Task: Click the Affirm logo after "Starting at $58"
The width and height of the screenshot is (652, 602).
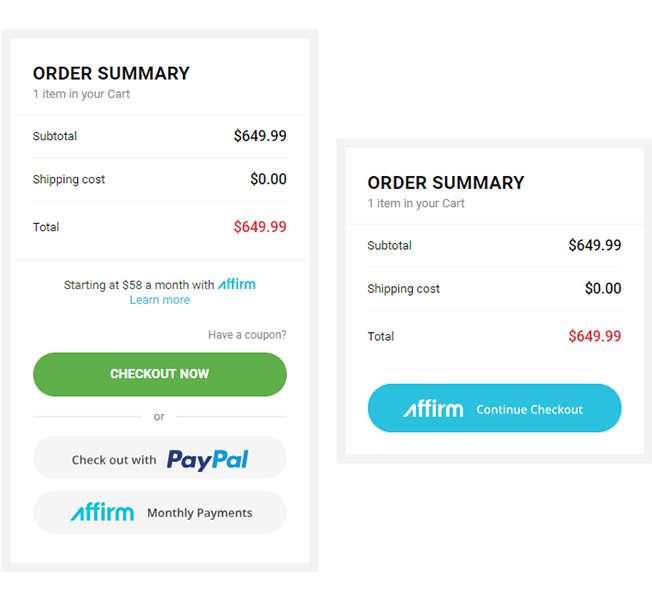Action: (x=237, y=284)
